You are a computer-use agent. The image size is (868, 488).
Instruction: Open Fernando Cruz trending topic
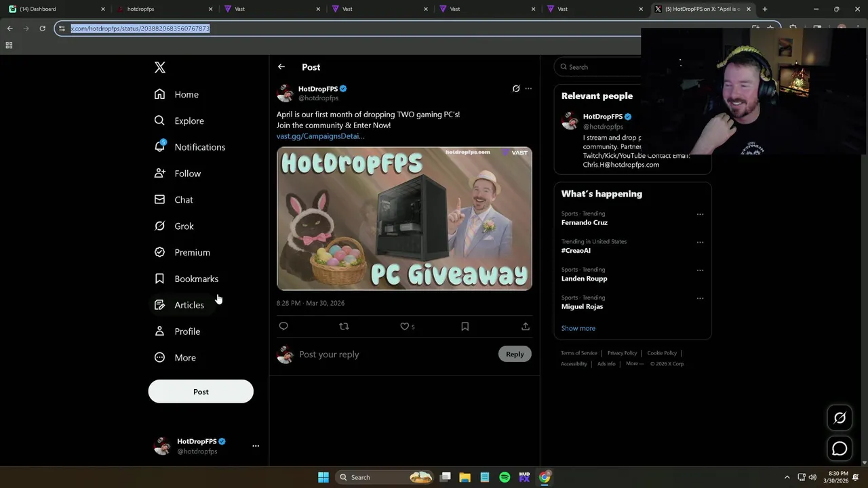(585, 222)
